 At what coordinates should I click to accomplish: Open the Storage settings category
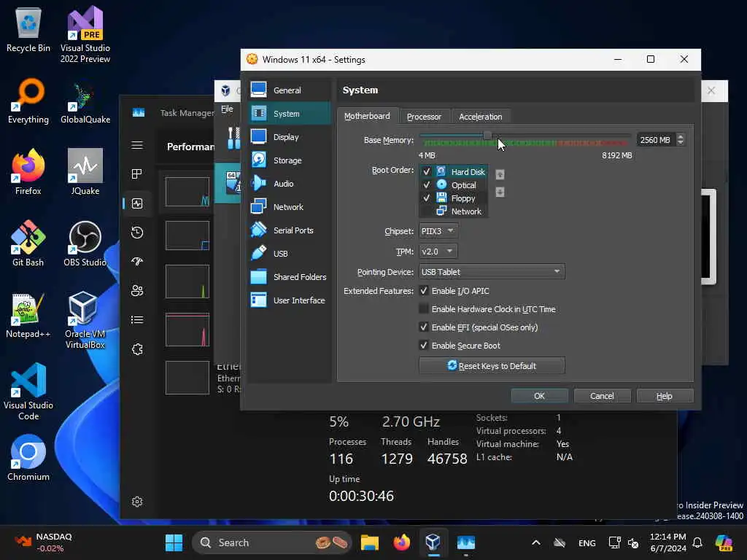tap(289, 160)
